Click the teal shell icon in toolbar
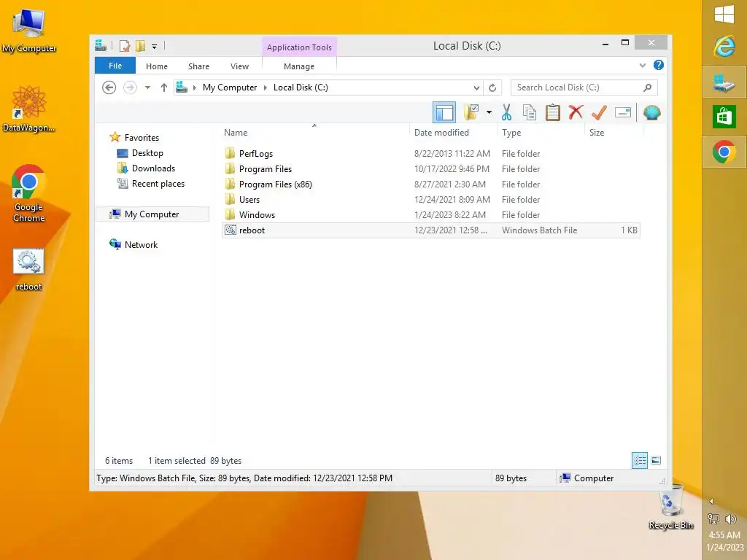The width and height of the screenshot is (747, 560). point(651,113)
